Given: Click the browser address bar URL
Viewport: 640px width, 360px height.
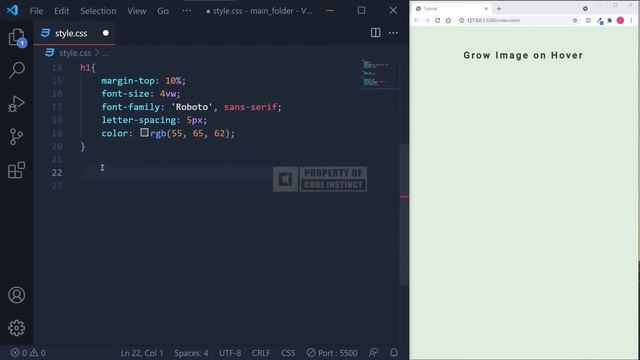Looking at the screenshot, I should 493,20.
